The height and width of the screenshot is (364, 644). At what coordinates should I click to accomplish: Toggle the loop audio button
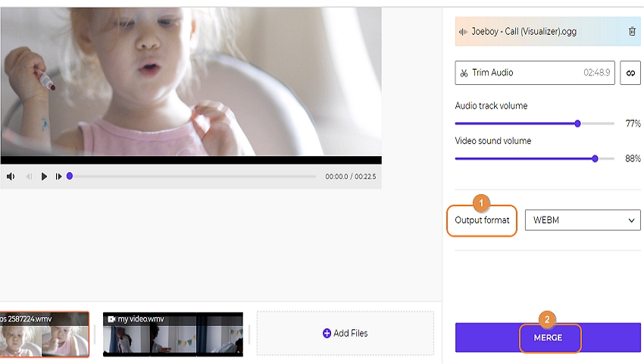pos(630,73)
